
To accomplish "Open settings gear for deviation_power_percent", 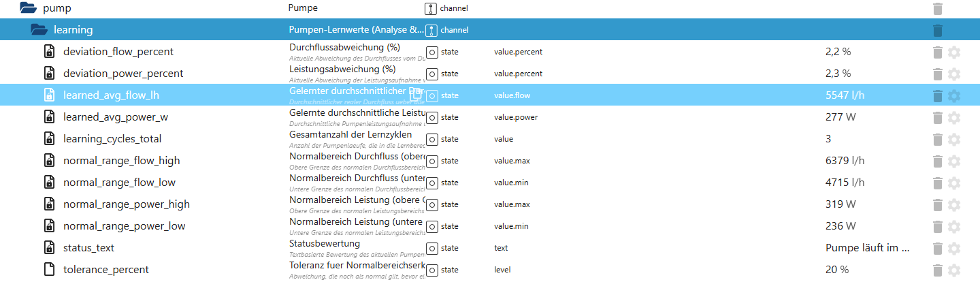I will pos(954,74).
